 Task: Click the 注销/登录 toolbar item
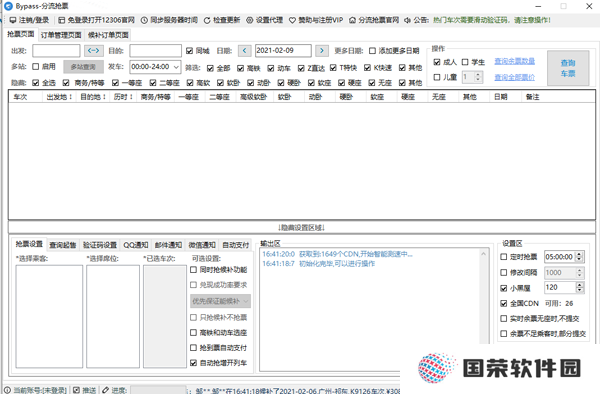click(x=29, y=20)
